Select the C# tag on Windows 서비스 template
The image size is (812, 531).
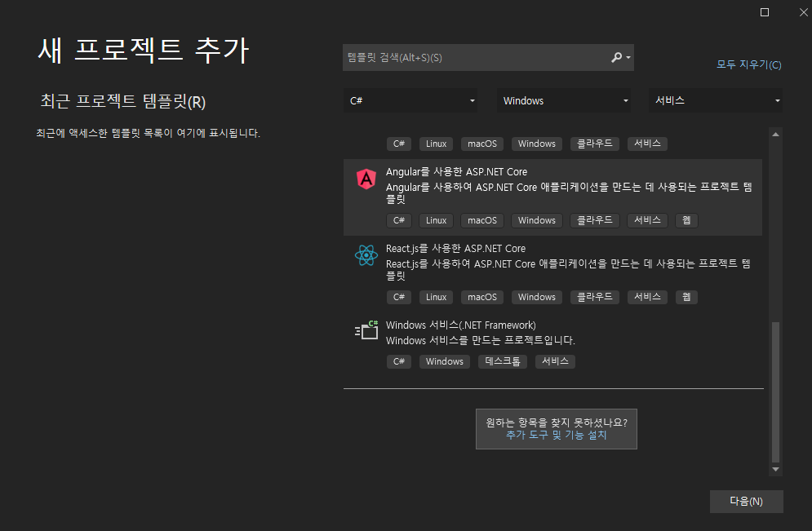[398, 361]
